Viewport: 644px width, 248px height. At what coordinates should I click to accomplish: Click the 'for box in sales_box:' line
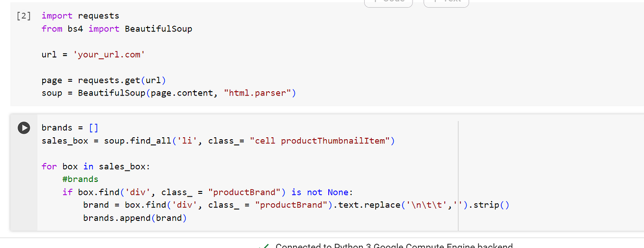coord(96,166)
